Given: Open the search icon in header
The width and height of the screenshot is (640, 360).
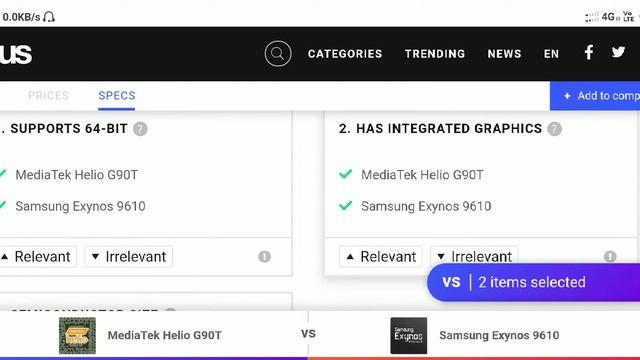Looking at the screenshot, I should pyautogui.click(x=278, y=53).
